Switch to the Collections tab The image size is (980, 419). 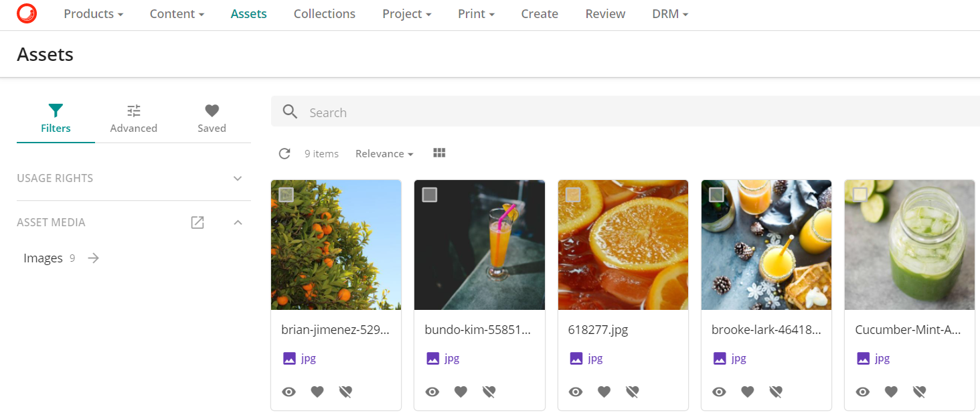(324, 13)
